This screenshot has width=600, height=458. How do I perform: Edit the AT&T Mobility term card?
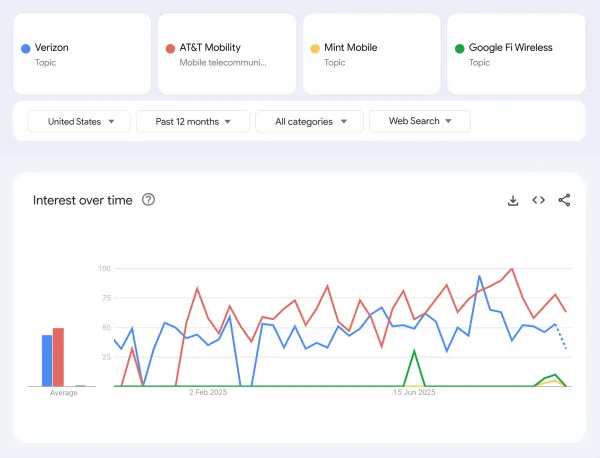coord(228,54)
